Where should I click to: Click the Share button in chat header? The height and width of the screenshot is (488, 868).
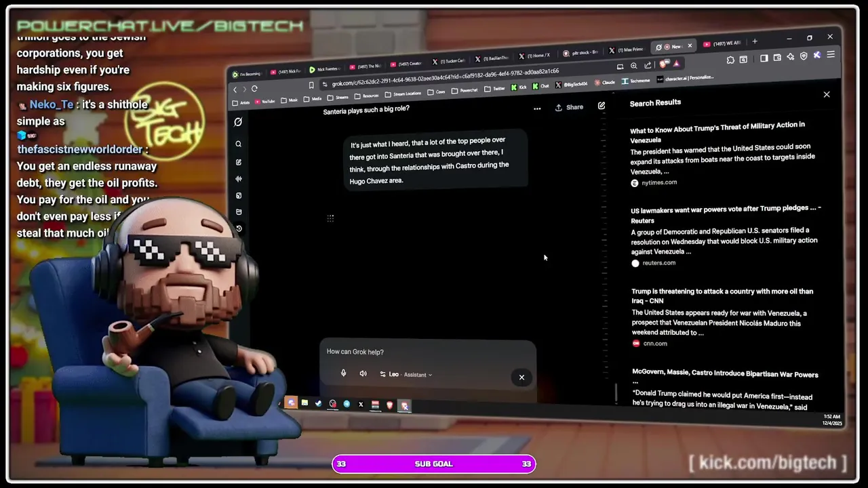[x=570, y=107]
